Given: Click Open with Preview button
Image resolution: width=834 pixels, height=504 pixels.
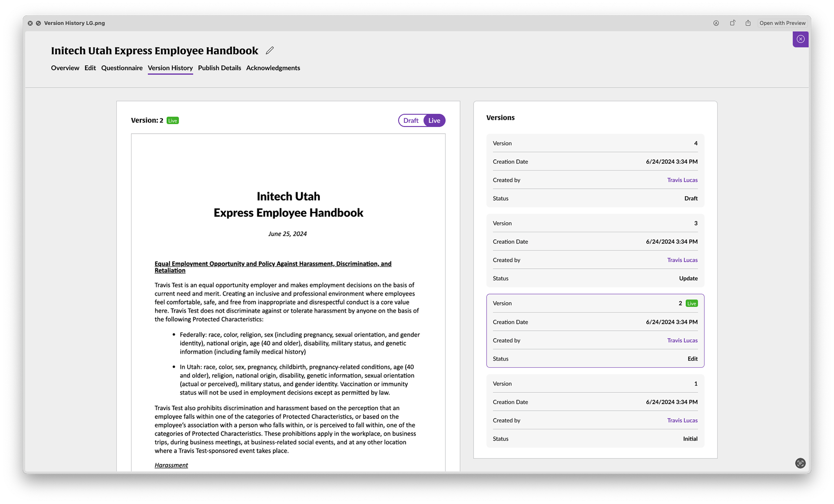Looking at the screenshot, I should coord(782,23).
